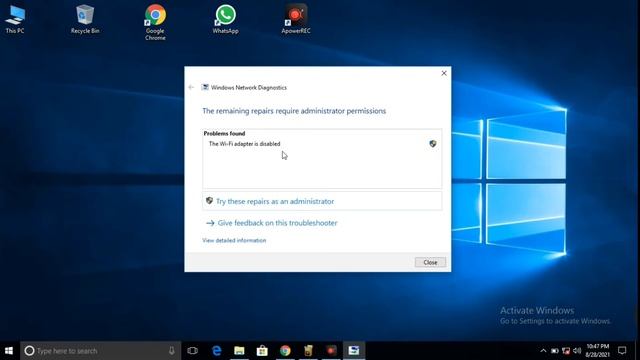Viewport: 640px width, 360px height.
Task: Open Microsoft Edge from taskbar
Action: [x=217, y=351]
